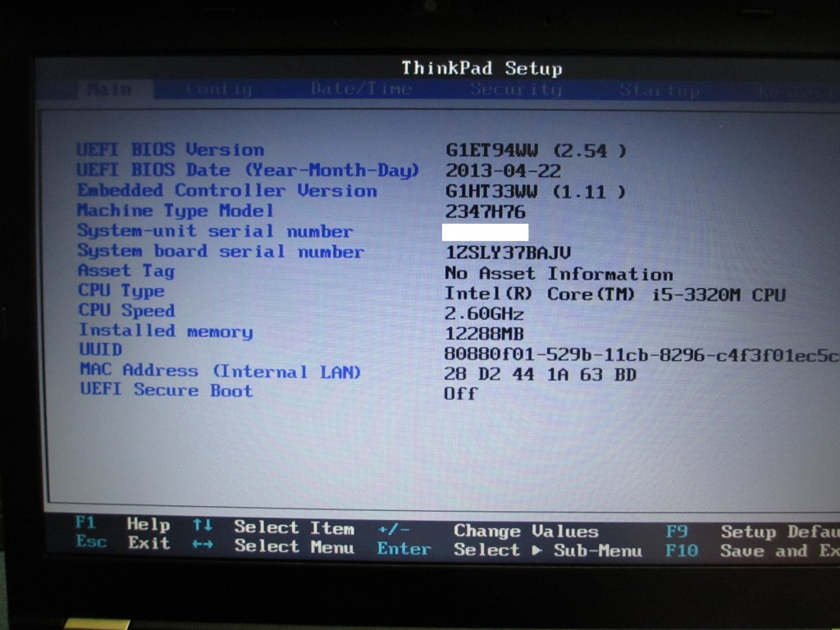
Task: Click the up/down arrows Select Item icon
Action: pyautogui.click(x=203, y=526)
